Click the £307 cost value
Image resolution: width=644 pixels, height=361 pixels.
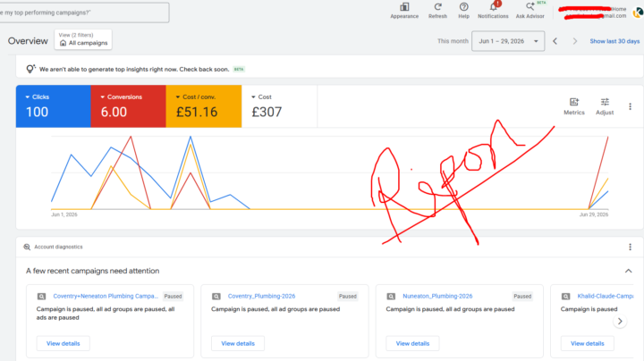point(267,112)
